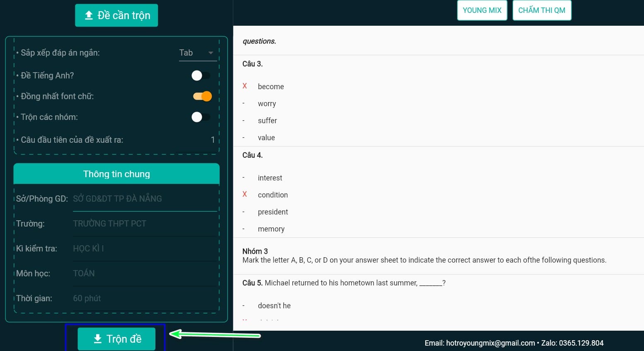Select answer 'doesn't he' in Câu 5
The image size is (644, 351).
point(274,306)
